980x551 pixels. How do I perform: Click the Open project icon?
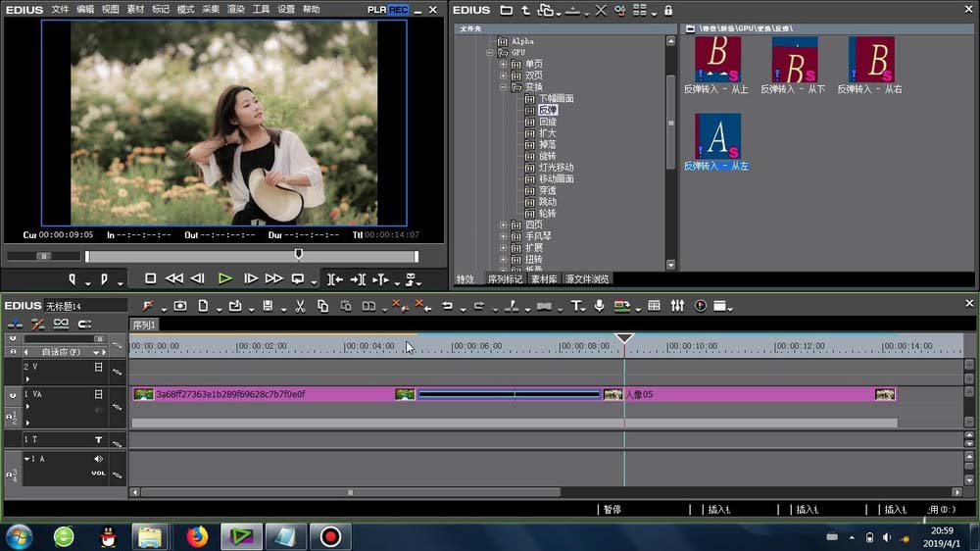[235, 306]
